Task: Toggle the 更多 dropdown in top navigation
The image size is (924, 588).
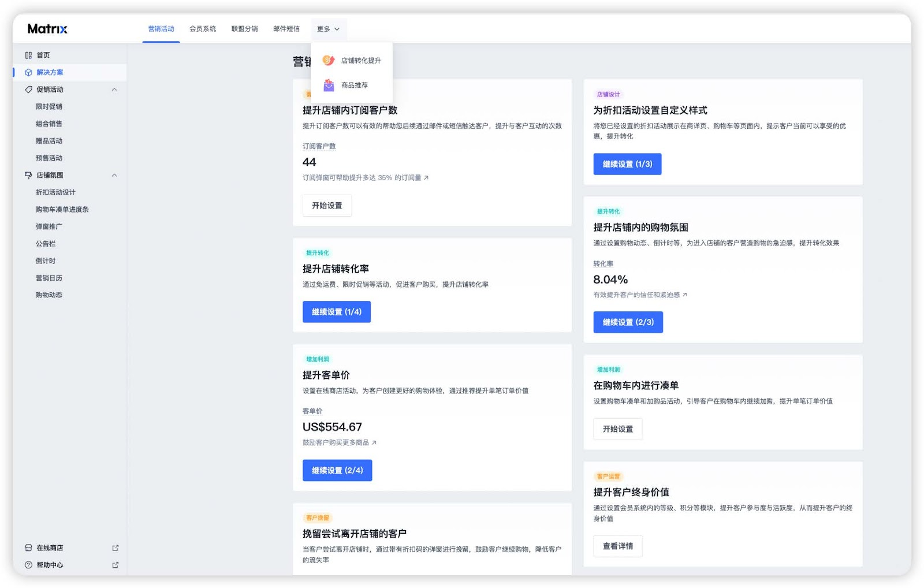Action: pos(328,29)
